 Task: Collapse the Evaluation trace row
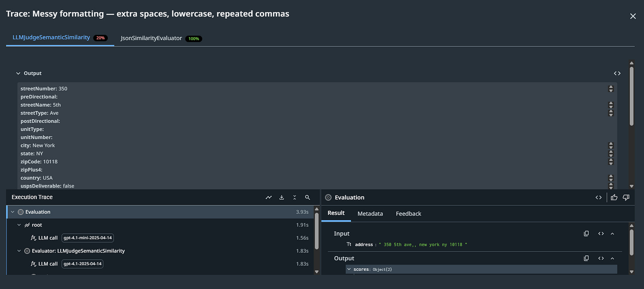12,212
